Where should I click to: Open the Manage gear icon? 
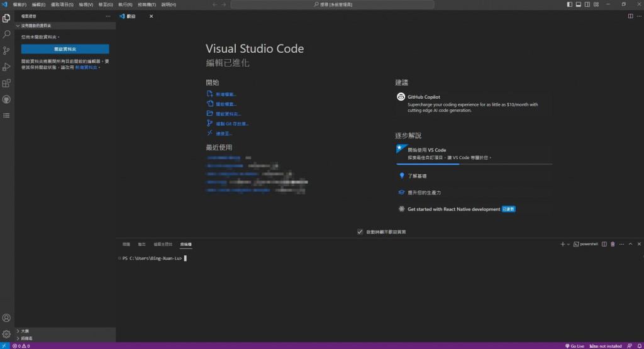click(x=6, y=334)
